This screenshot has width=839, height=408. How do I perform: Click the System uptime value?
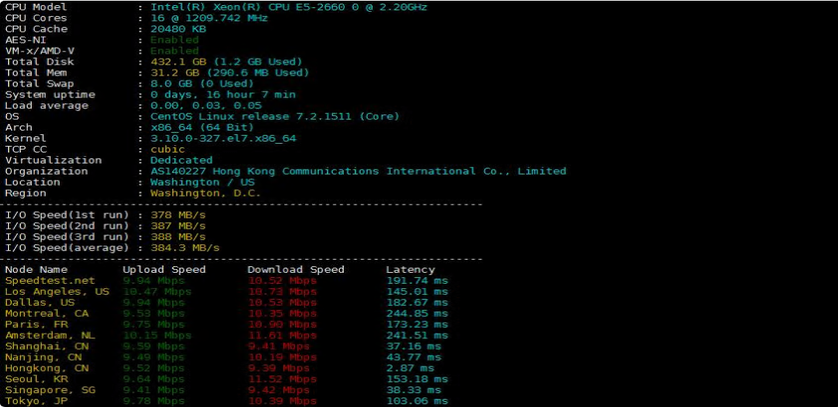223,94
